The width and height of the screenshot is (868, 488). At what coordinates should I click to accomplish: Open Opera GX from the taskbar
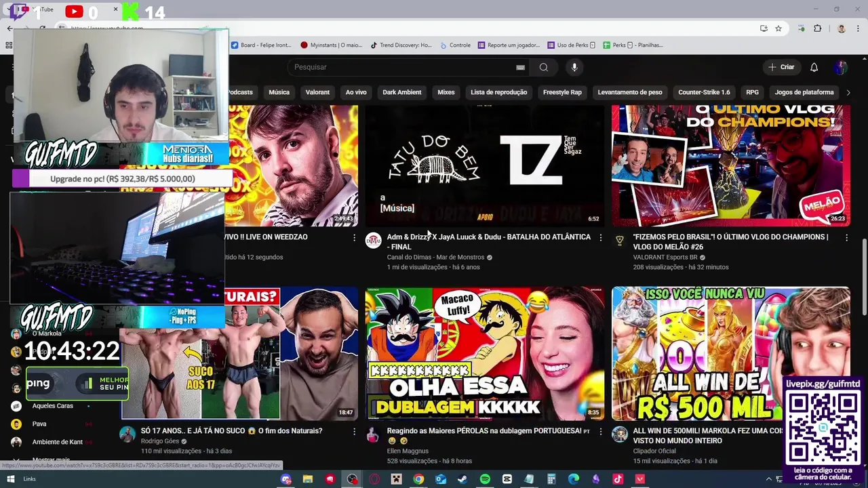[x=374, y=479]
